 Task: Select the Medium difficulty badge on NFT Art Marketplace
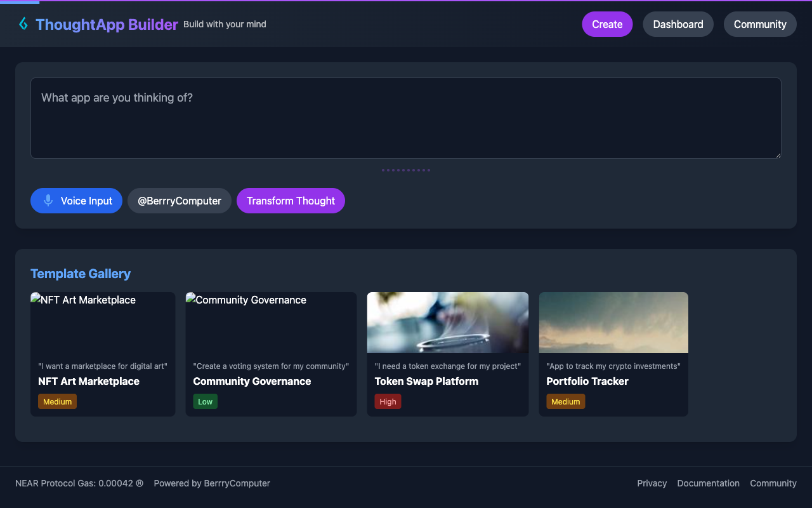57,401
